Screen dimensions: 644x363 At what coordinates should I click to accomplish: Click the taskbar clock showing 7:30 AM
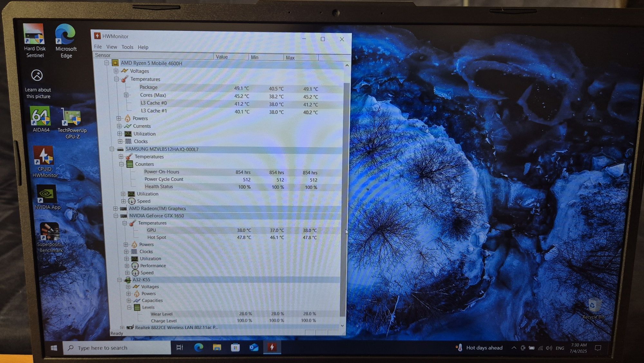click(x=578, y=348)
